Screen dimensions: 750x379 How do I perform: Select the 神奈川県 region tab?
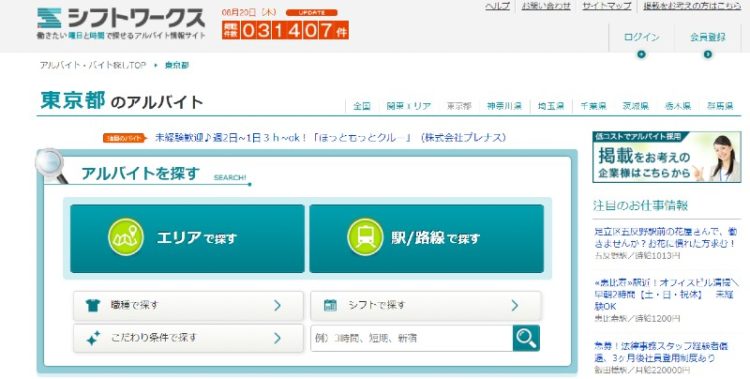[505, 106]
